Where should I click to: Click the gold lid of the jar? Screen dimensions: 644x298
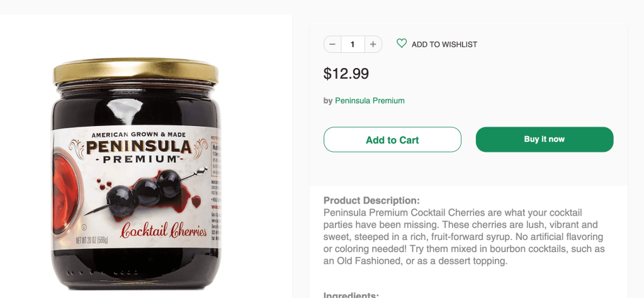135,72
